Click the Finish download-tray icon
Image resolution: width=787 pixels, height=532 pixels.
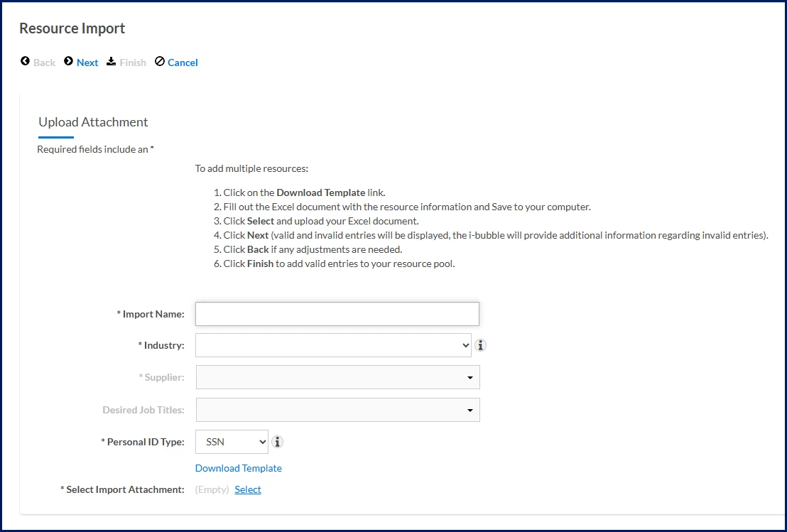pyautogui.click(x=111, y=61)
